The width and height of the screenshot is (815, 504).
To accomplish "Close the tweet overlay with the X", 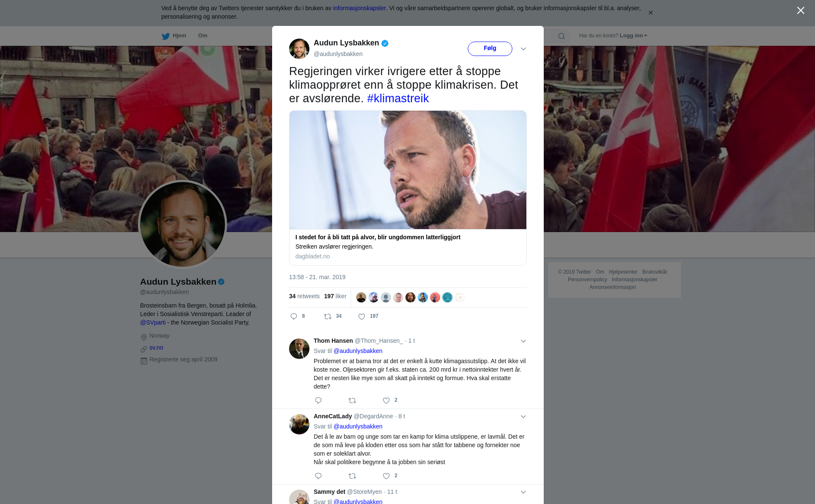I will pos(801,11).
